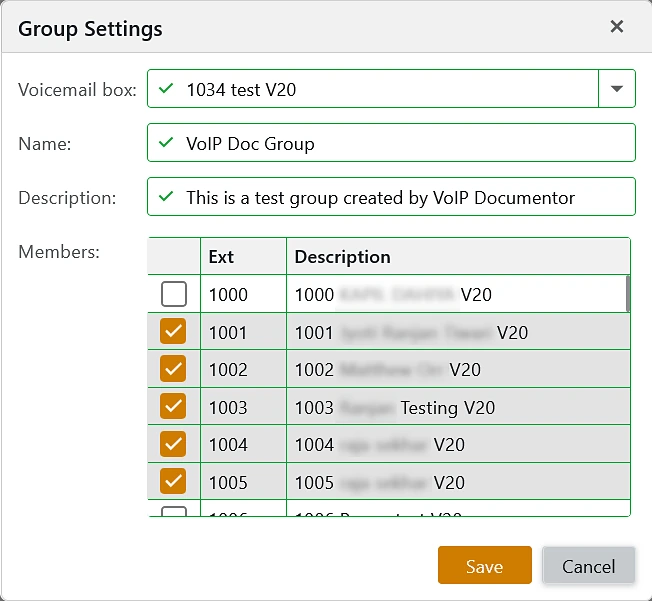Close the Group Settings dialog

[617, 27]
